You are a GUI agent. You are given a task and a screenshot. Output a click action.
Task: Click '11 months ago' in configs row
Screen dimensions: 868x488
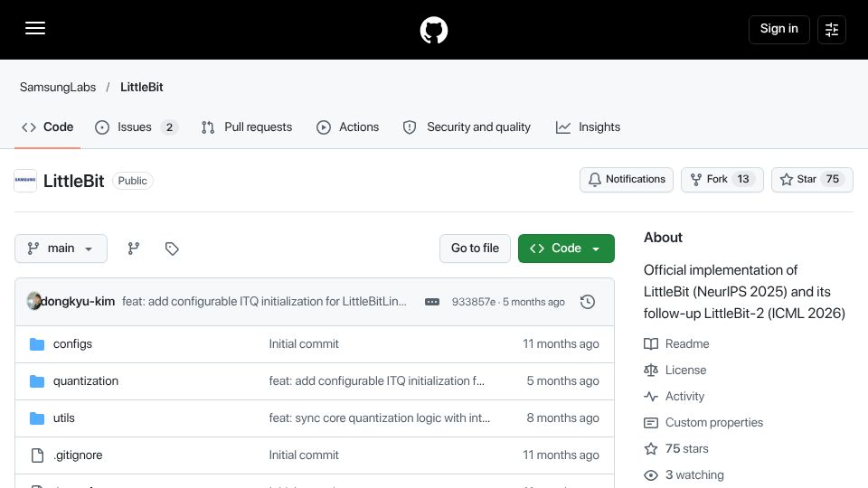[561, 344]
